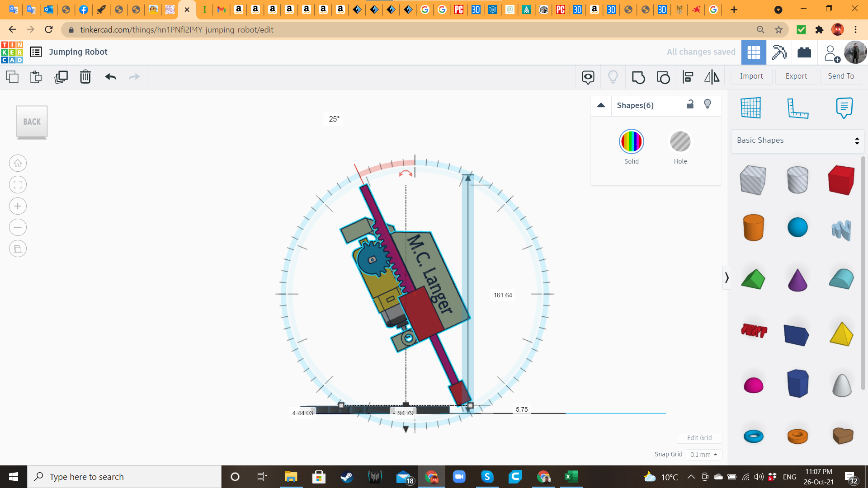Click the Edit Grid button
The width and height of the screenshot is (868, 488).
click(699, 438)
